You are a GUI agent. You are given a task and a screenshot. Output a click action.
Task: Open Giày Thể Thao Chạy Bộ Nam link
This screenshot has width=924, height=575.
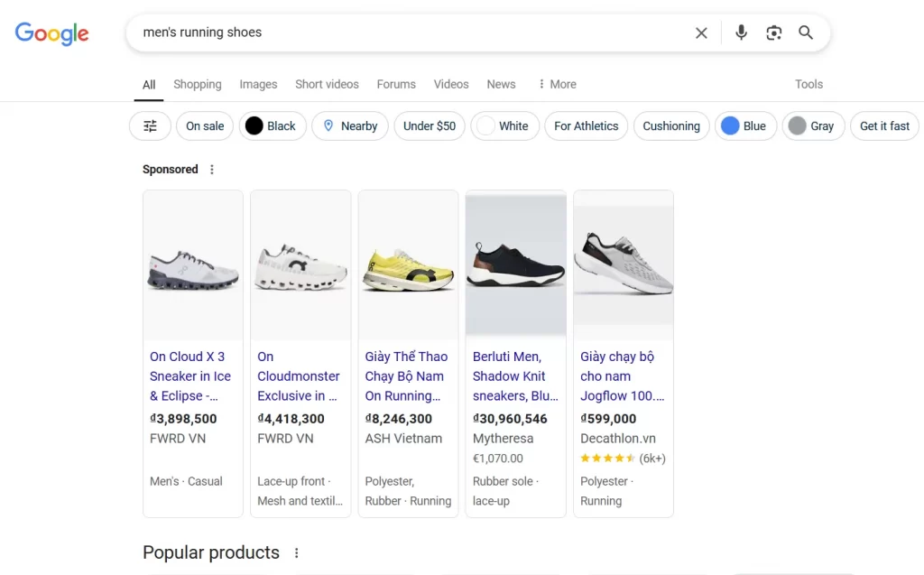407,376
